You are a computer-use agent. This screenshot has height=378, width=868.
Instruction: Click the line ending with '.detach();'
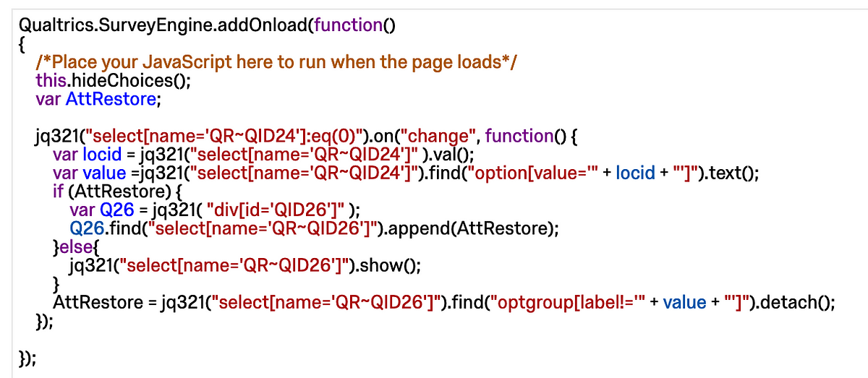[x=444, y=302]
